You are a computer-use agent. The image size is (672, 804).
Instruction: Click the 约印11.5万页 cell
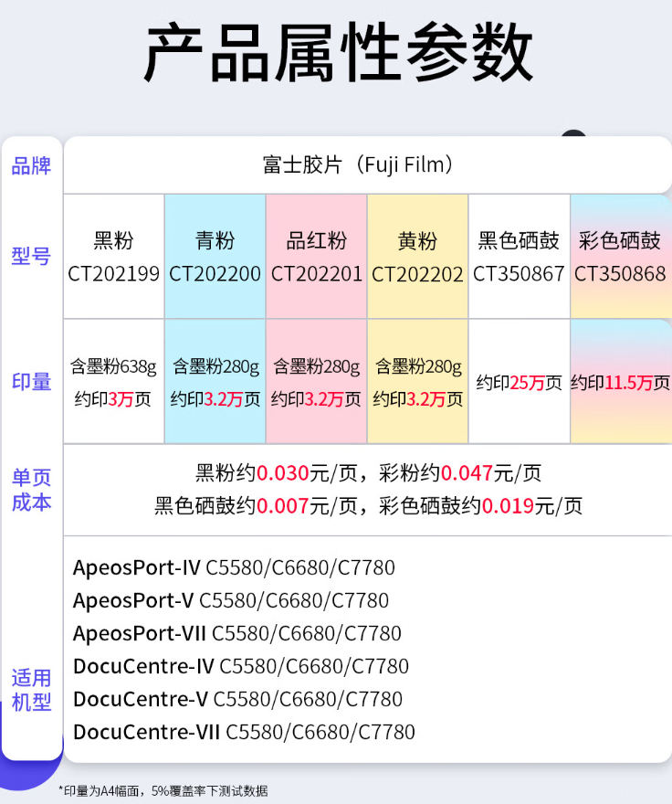click(621, 382)
